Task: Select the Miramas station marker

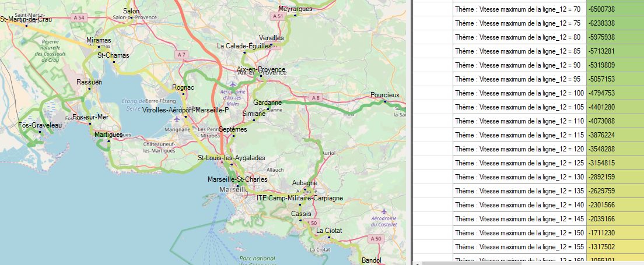Action: coord(99,47)
